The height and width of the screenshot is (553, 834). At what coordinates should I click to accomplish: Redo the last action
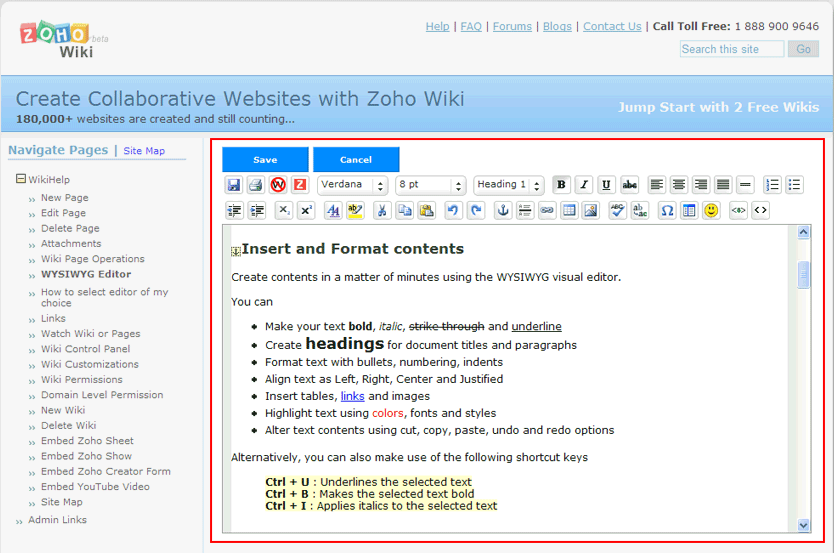tap(476, 211)
